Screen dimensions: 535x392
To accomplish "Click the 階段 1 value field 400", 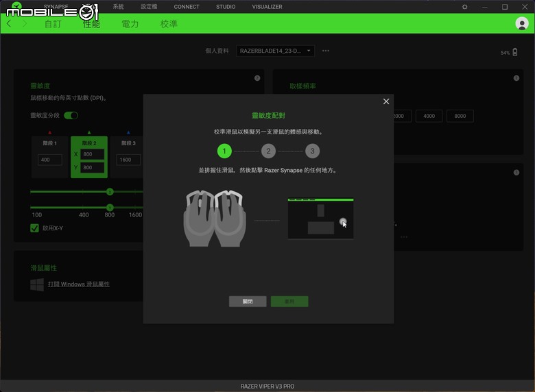I will (x=50, y=160).
